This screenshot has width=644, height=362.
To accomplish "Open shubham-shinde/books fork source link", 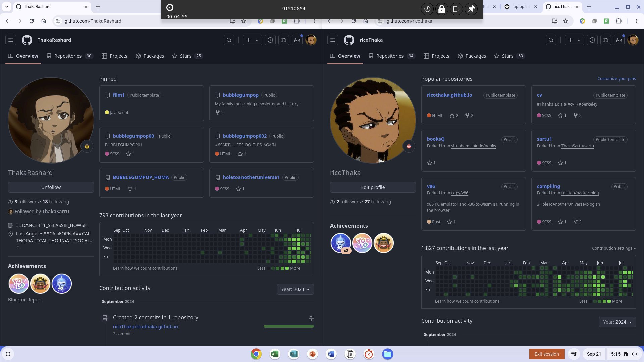I will point(474,146).
